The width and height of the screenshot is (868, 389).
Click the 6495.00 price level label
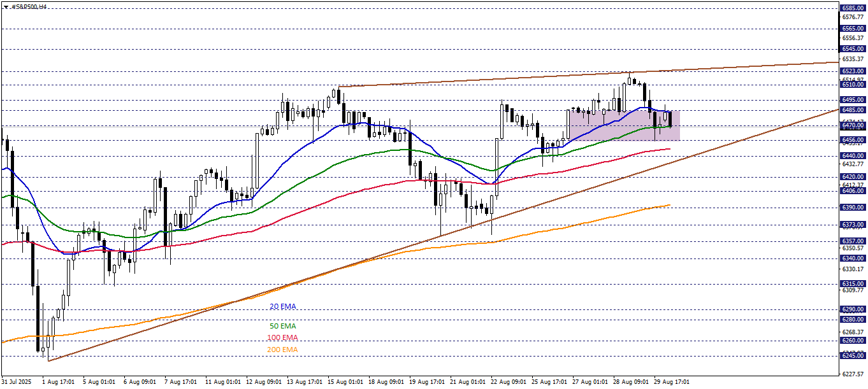click(x=853, y=99)
